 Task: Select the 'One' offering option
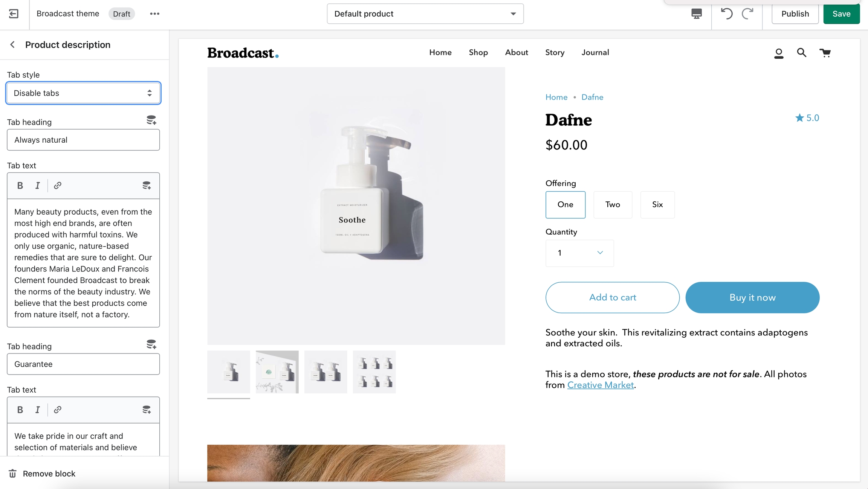click(x=565, y=205)
